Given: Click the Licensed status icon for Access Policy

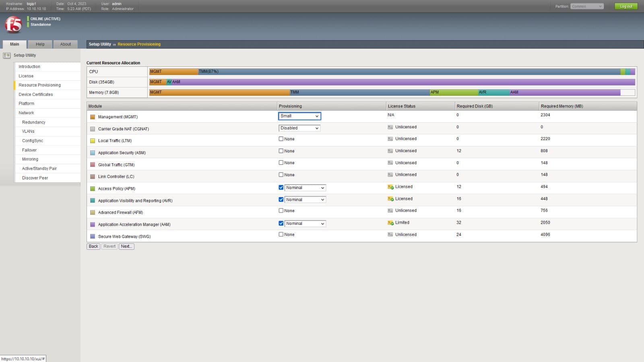Looking at the screenshot, I should [x=390, y=187].
